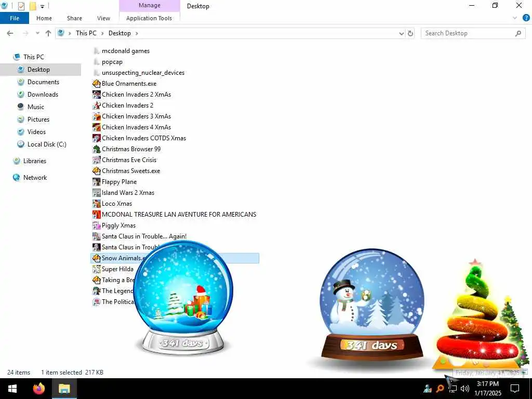Image resolution: width=532 pixels, height=399 pixels.
Task: Select the unsuspecting_nuclear_devices folder icon
Action: [96, 73]
